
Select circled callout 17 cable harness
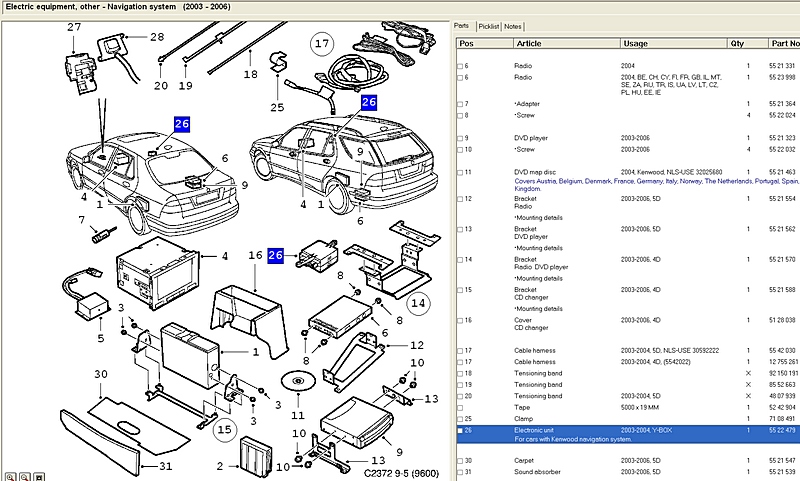tap(321, 43)
